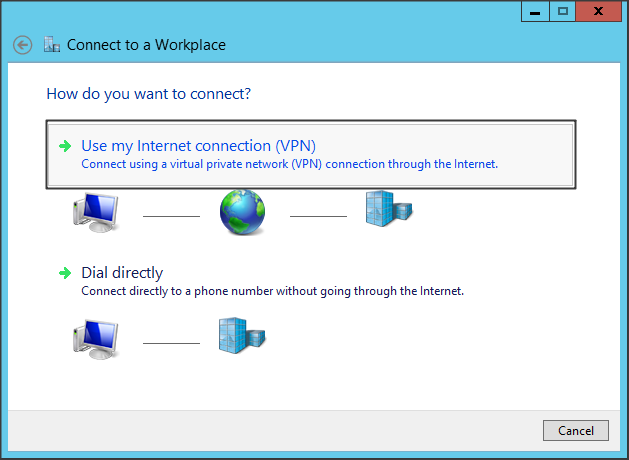This screenshot has height=460, width=629.
Task: Maximize the wizard window
Action: point(563,11)
